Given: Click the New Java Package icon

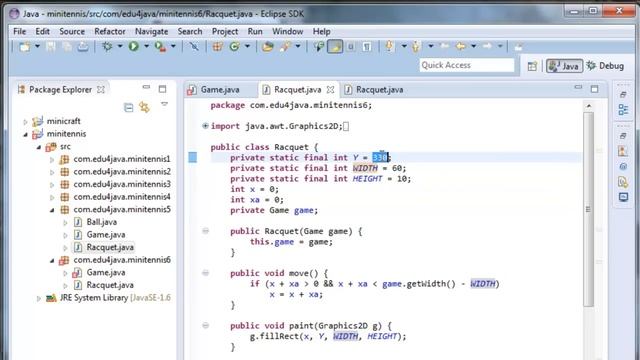Looking at the screenshot, I should [x=217, y=47].
